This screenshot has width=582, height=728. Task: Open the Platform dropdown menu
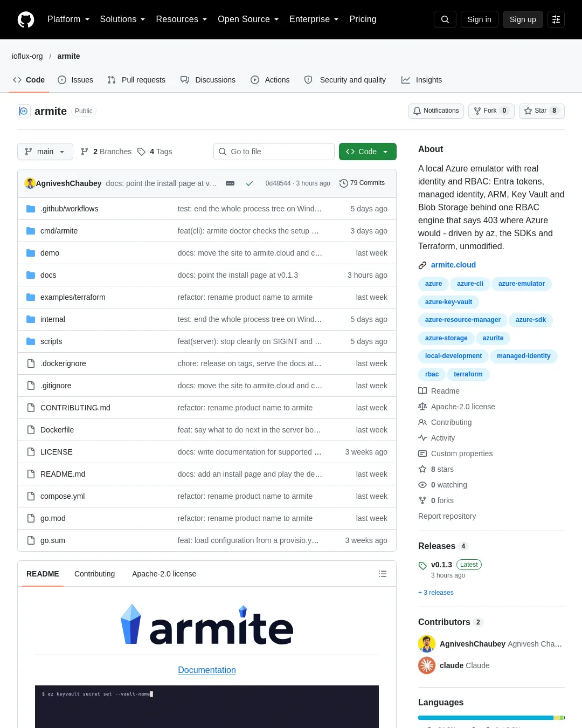(68, 19)
